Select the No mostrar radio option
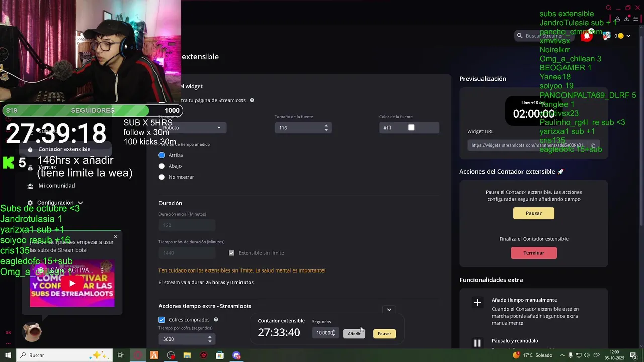 [162, 177]
